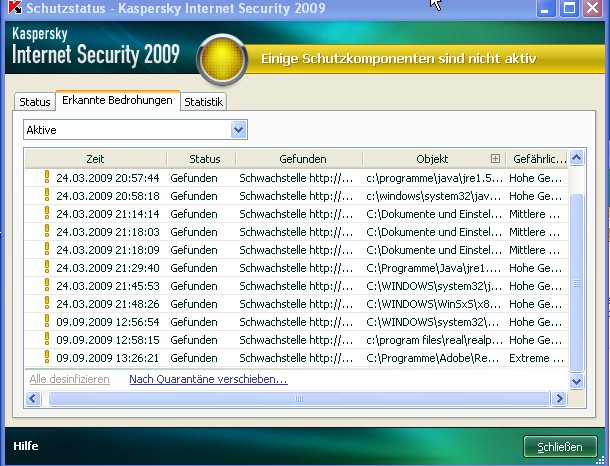The image size is (610, 466).
Task: Sort by the Objekt column header
Action: coord(432,159)
